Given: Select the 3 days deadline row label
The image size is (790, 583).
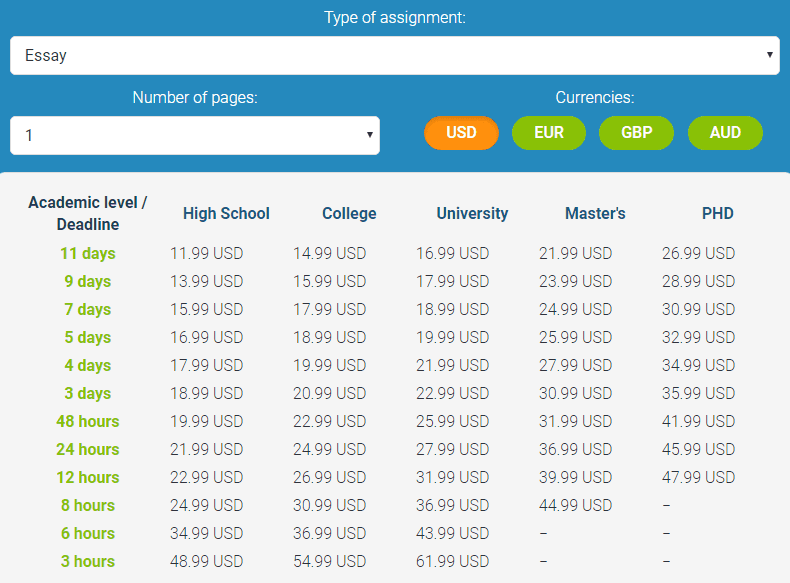Looking at the screenshot, I should tap(88, 393).
